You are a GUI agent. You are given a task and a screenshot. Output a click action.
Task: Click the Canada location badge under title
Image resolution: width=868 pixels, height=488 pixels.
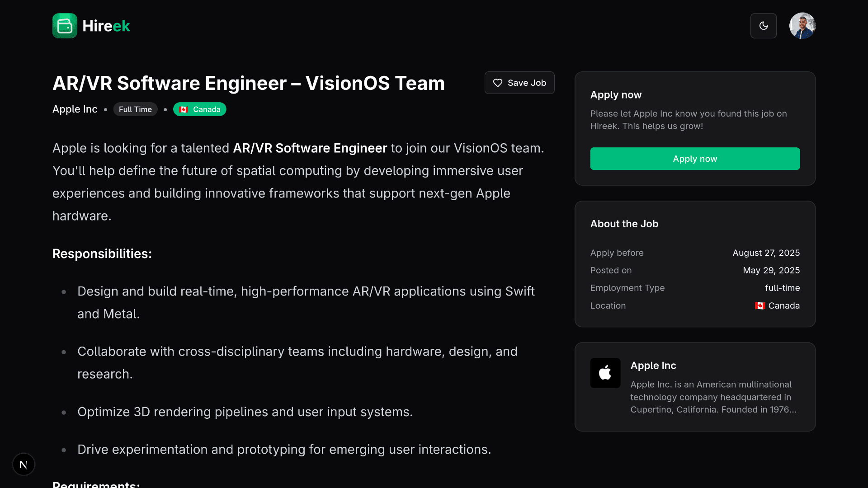pos(199,109)
